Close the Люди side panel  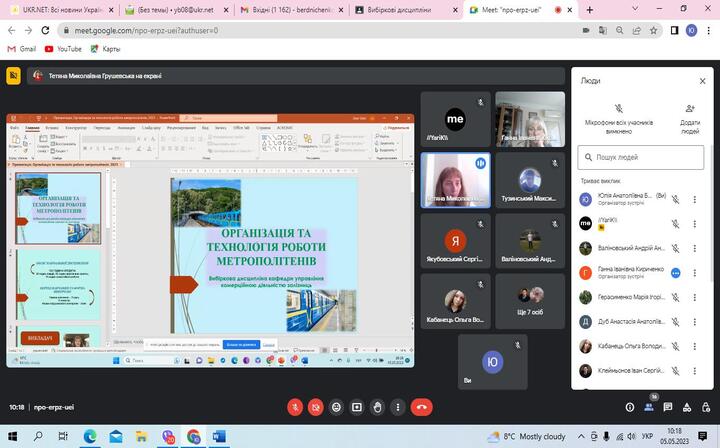click(x=702, y=81)
